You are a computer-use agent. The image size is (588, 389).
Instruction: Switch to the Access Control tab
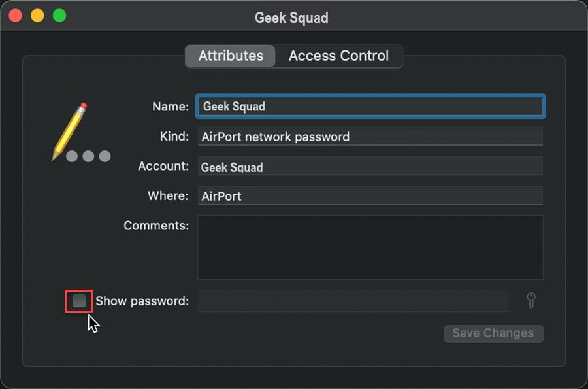click(x=338, y=56)
